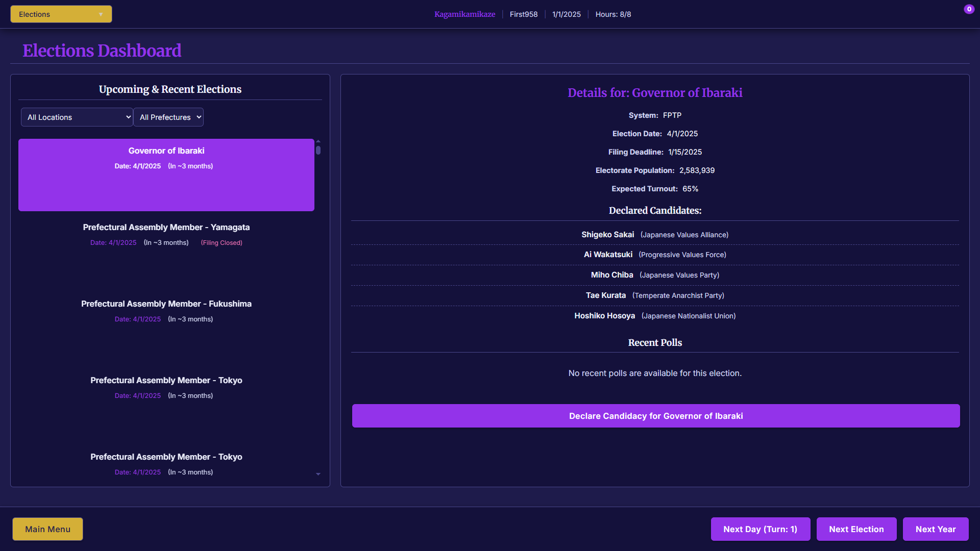The image size is (980, 551).
Task: Select Prefectural Assembly Member - Fukushima
Action: tap(166, 311)
